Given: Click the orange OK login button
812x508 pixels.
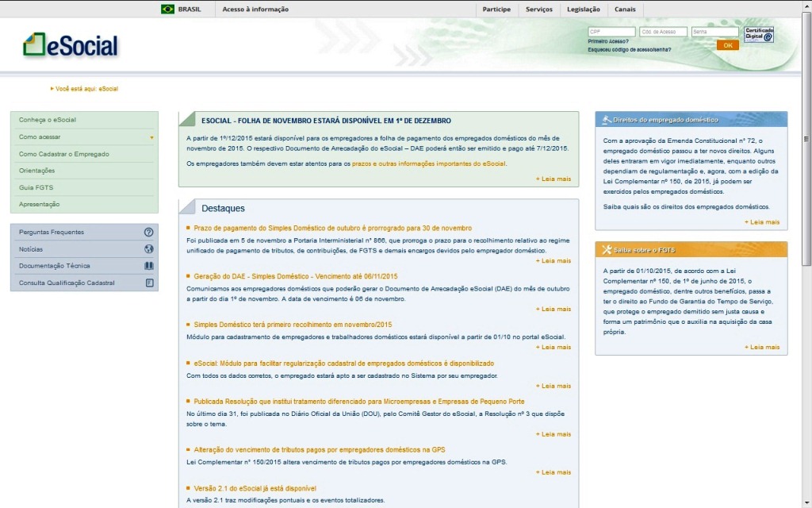Looking at the screenshot, I should [x=728, y=45].
